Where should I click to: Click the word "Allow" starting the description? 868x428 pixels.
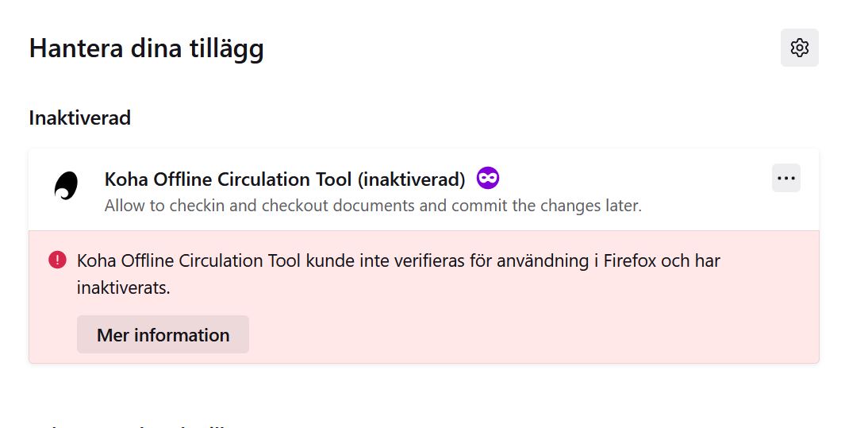(x=124, y=206)
